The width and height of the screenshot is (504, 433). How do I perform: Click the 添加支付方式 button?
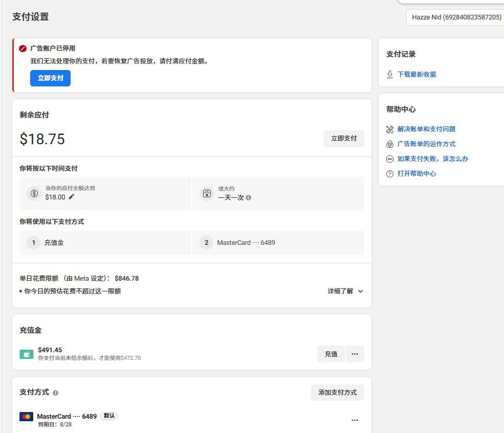[x=337, y=393]
